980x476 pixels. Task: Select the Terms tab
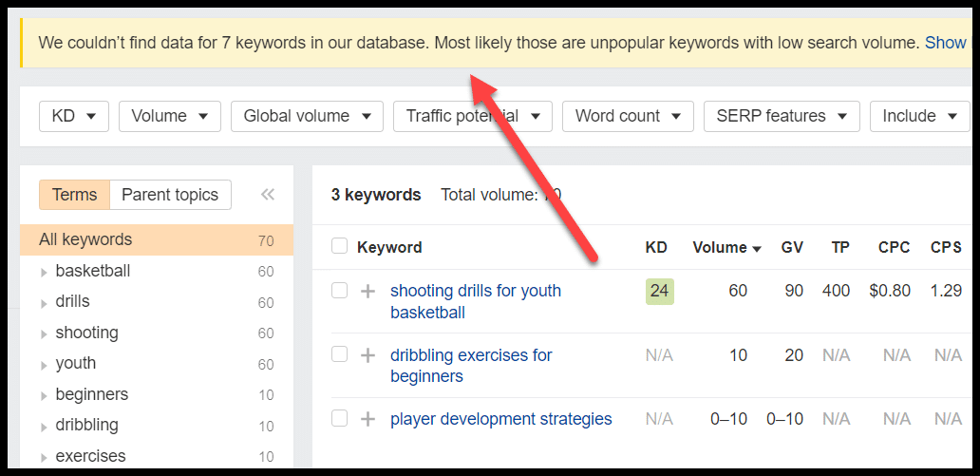pyautogui.click(x=74, y=195)
